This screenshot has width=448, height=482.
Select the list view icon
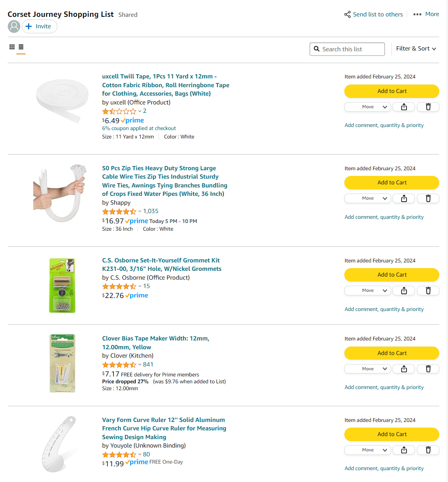21,46
